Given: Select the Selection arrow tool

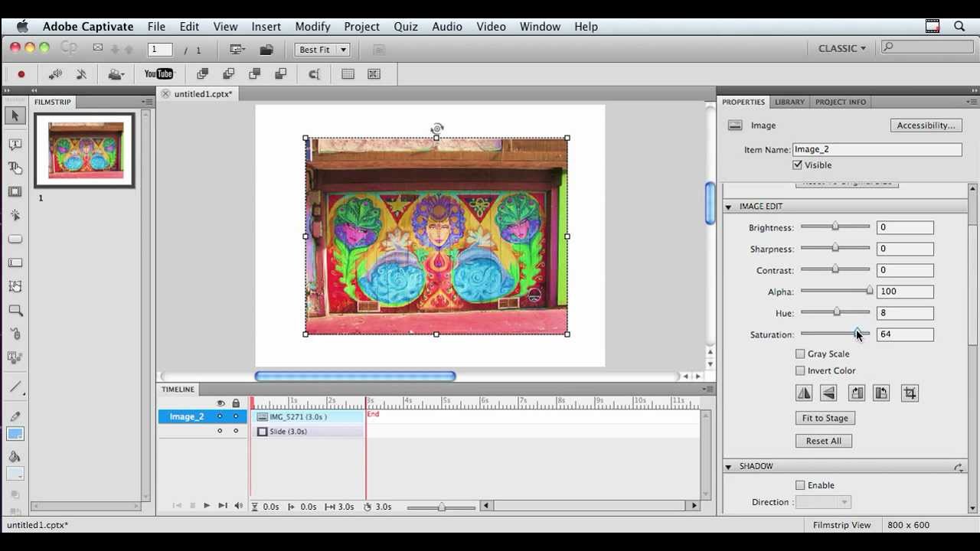Looking at the screenshot, I should point(15,116).
